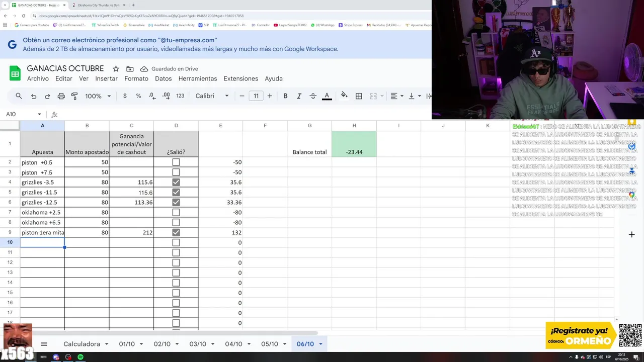Increase decimal places
The image size is (644, 362).
pos(166,96)
